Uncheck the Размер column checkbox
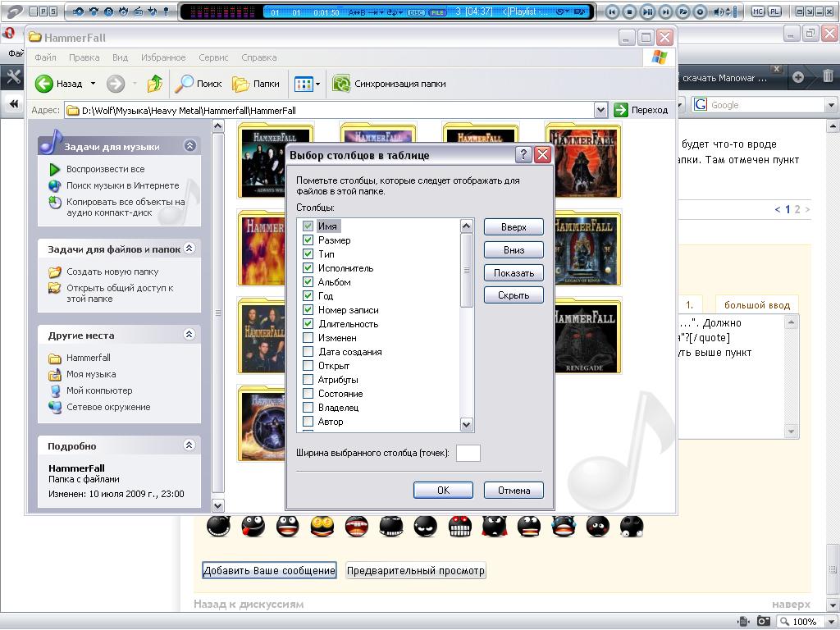 pos(308,240)
